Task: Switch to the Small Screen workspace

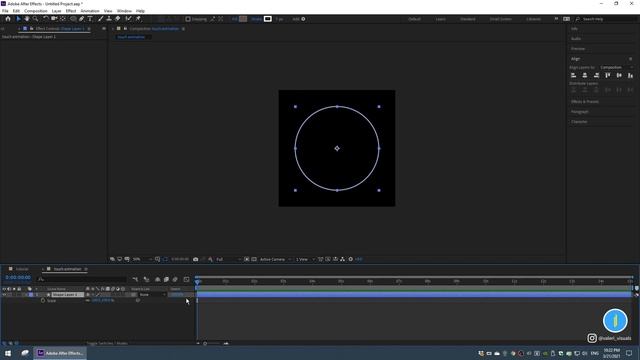Action: (x=500, y=19)
